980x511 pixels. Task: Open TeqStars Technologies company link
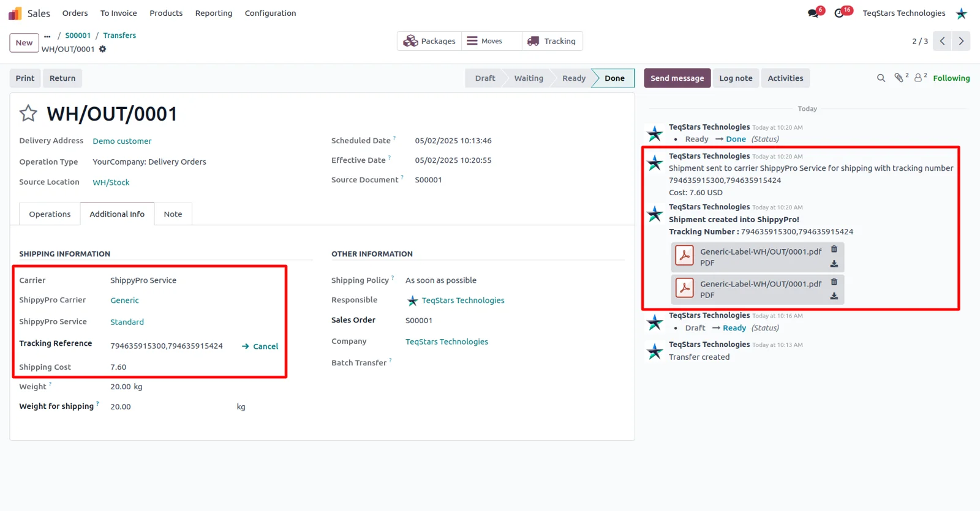[447, 341]
